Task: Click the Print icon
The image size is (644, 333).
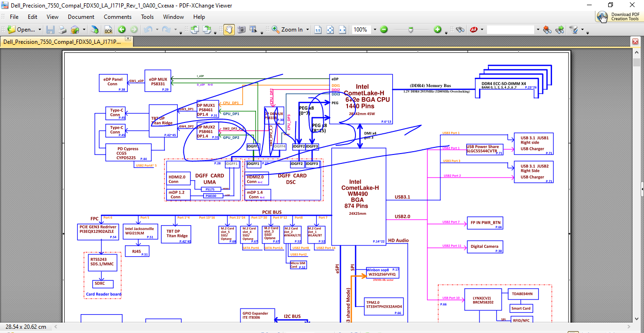Action: point(63,29)
